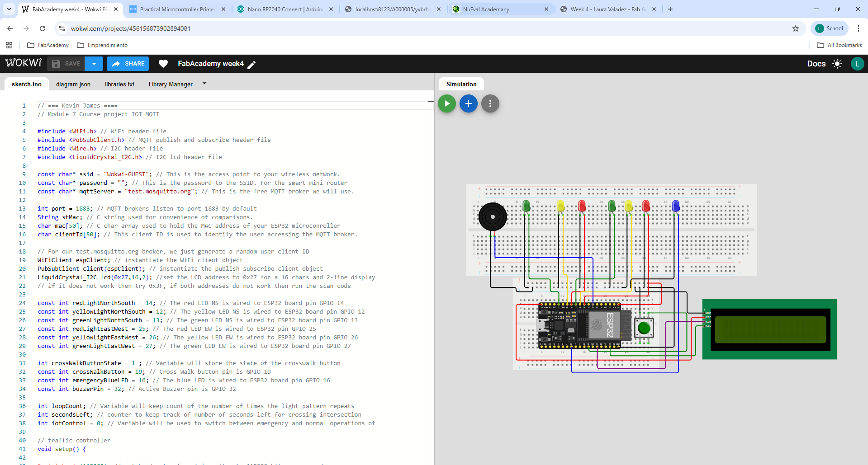Open simulation more options menu
Image resolution: width=868 pixels, height=465 pixels.
coord(490,103)
